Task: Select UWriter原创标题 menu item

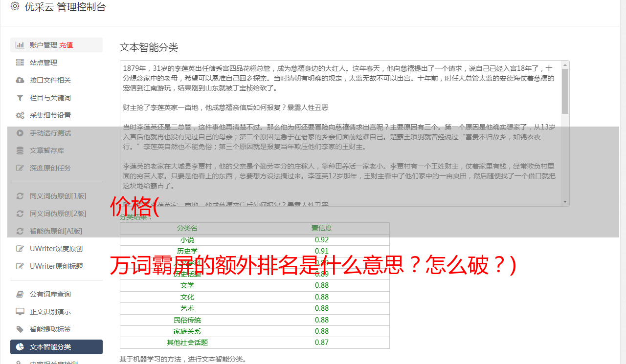Action: (x=56, y=266)
